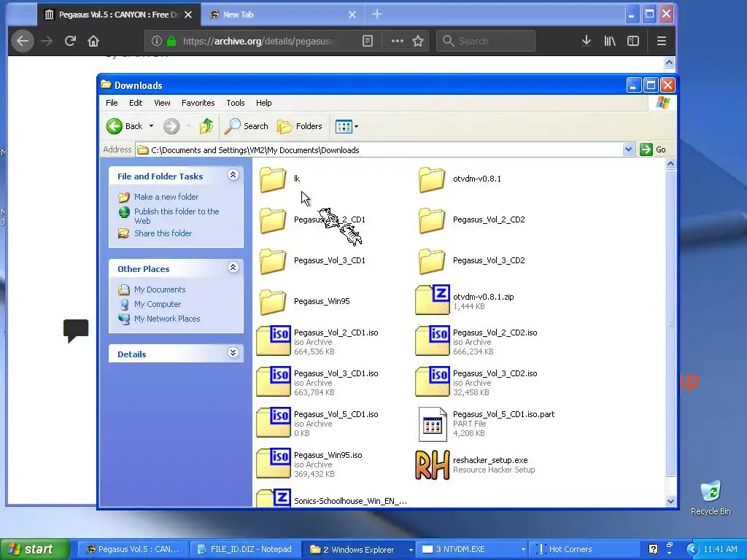Open FILE_ID.DIZ - Notepad taskbar item
The image size is (747, 560).
tap(245, 549)
